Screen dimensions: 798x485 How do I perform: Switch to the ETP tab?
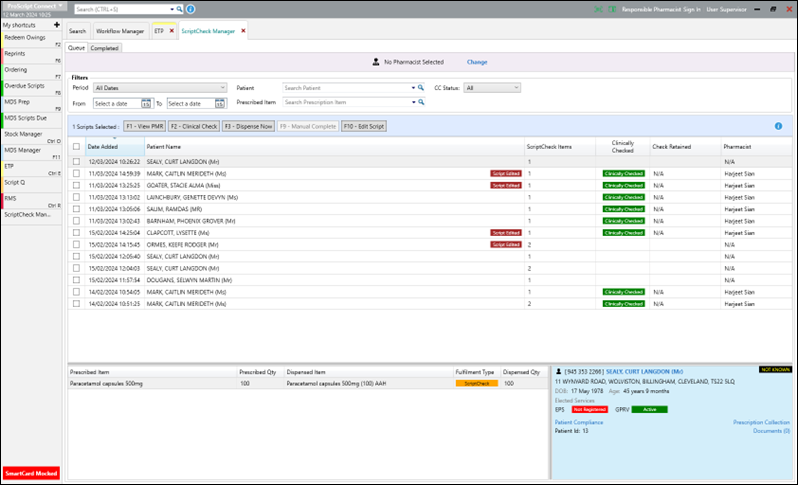[159, 31]
